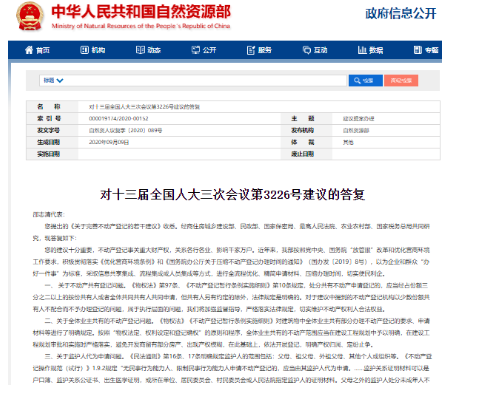The height and width of the screenshot is (395, 491).
Task: Click the 索引号 label cell
Action: pos(52,118)
